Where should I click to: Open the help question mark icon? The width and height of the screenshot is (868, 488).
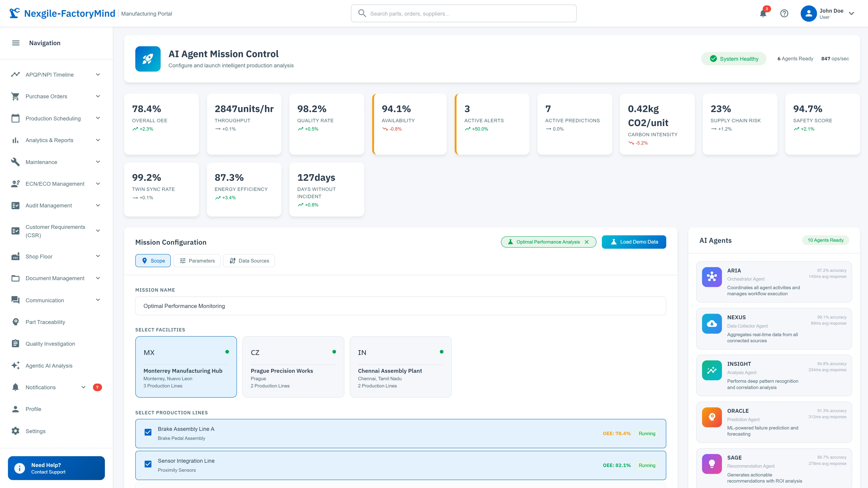(784, 14)
